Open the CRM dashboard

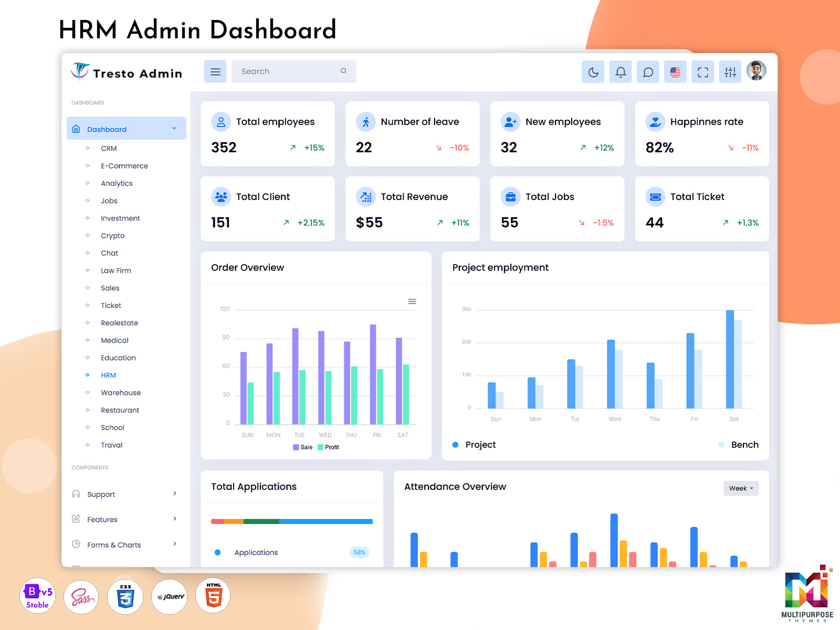tap(109, 149)
